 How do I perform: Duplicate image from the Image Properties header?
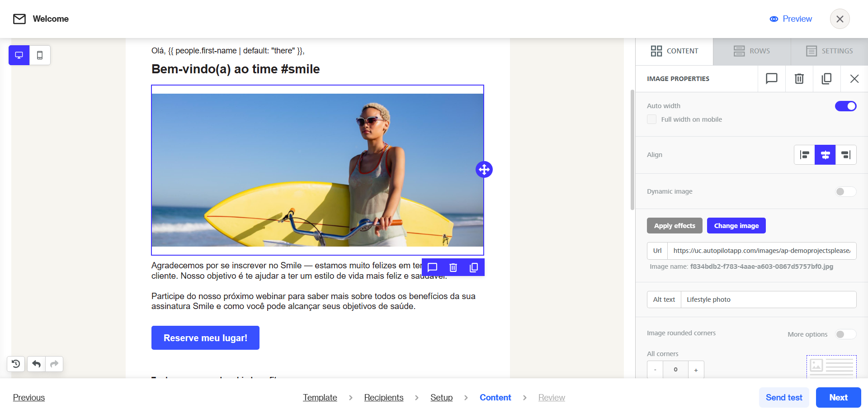pos(826,79)
